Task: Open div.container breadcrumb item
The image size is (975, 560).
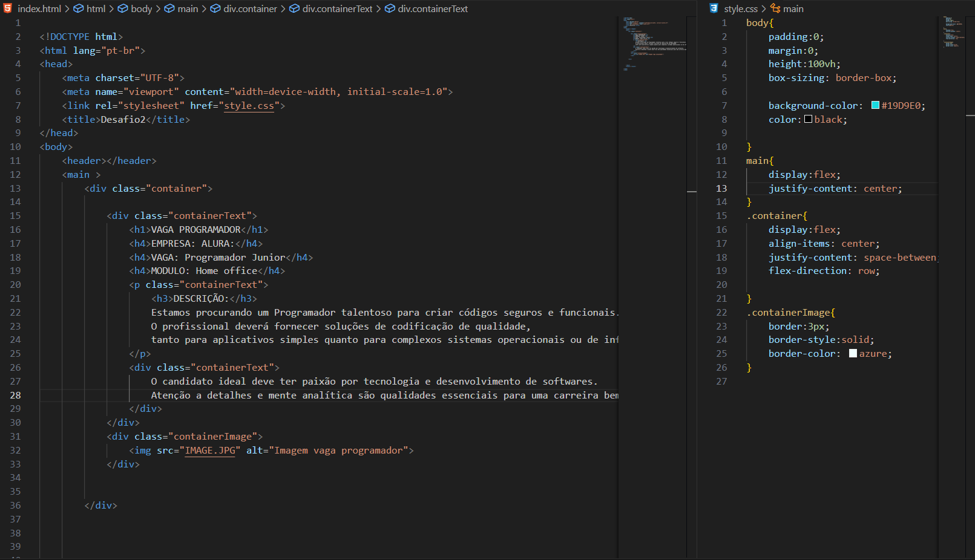Action: [x=250, y=8]
